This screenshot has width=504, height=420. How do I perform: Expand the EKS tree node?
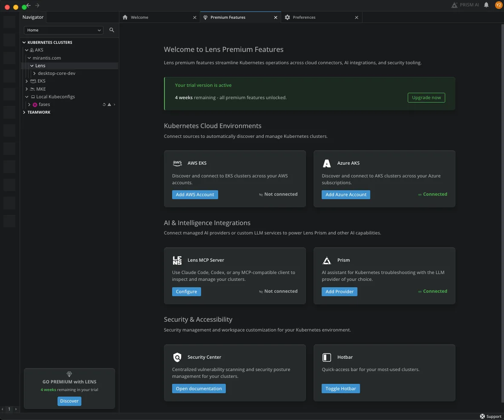(27, 81)
